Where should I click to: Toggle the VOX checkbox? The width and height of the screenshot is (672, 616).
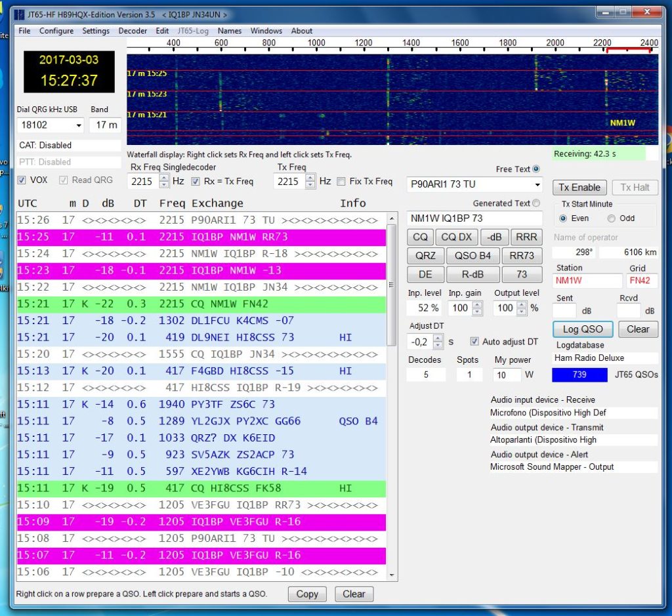coord(22,180)
